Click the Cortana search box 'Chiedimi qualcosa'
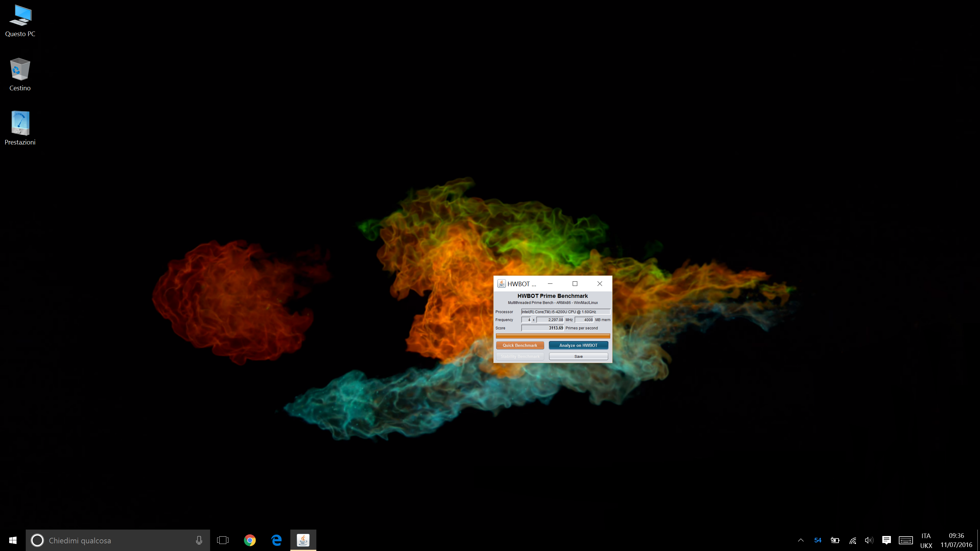 click(x=118, y=540)
